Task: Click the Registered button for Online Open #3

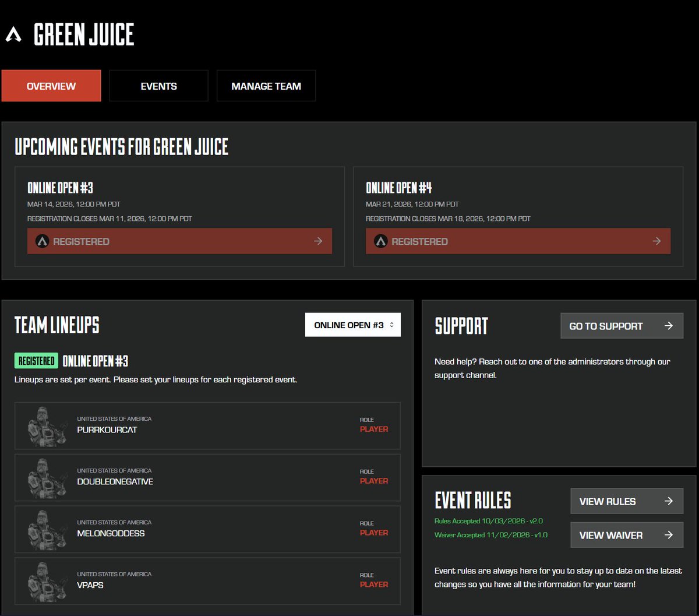Action: [179, 241]
